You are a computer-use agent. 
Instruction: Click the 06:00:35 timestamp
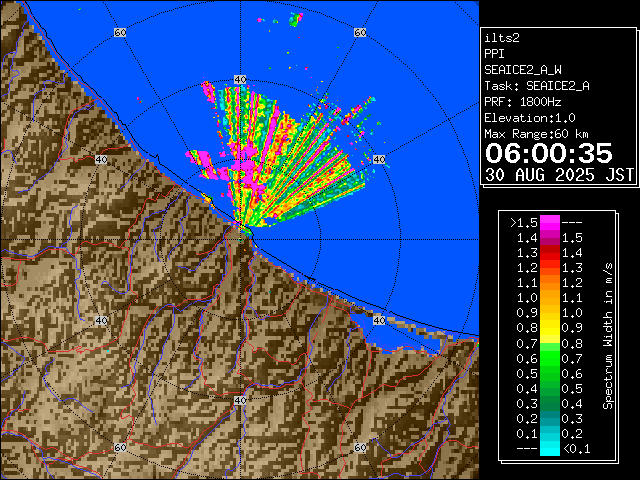[x=548, y=153]
